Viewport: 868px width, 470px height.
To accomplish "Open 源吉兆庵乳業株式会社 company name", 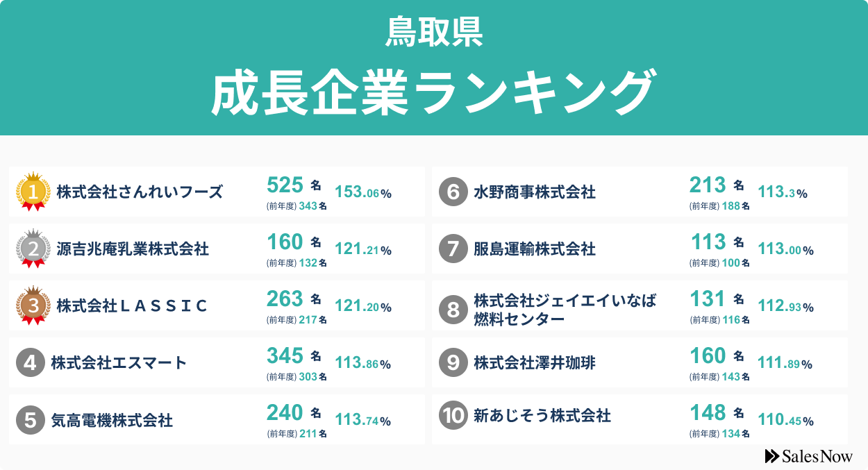I will pyautogui.click(x=133, y=249).
